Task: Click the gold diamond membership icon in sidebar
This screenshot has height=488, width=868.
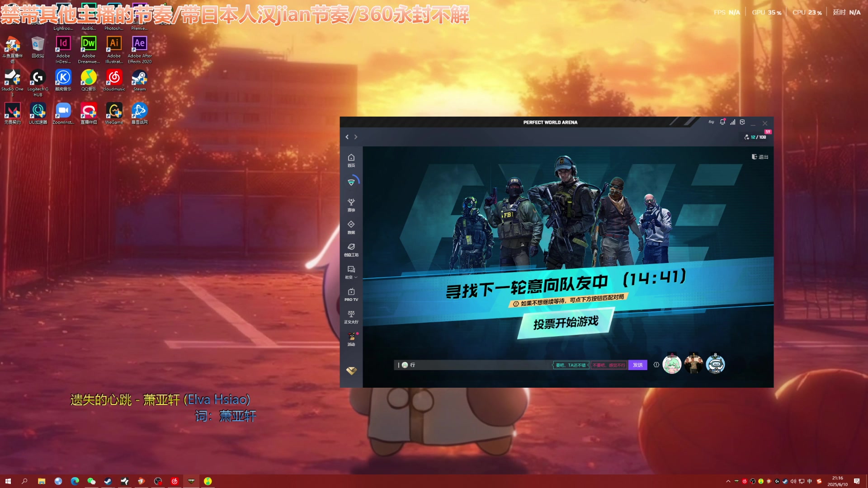Action: [351, 371]
